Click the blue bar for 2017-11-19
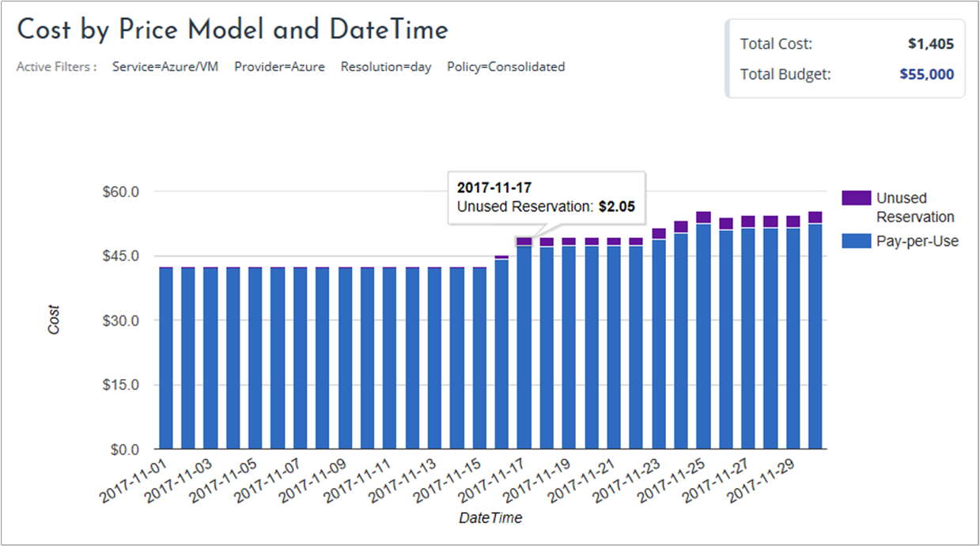Image resolution: width=980 pixels, height=546 pixels. tap(569, 347)
